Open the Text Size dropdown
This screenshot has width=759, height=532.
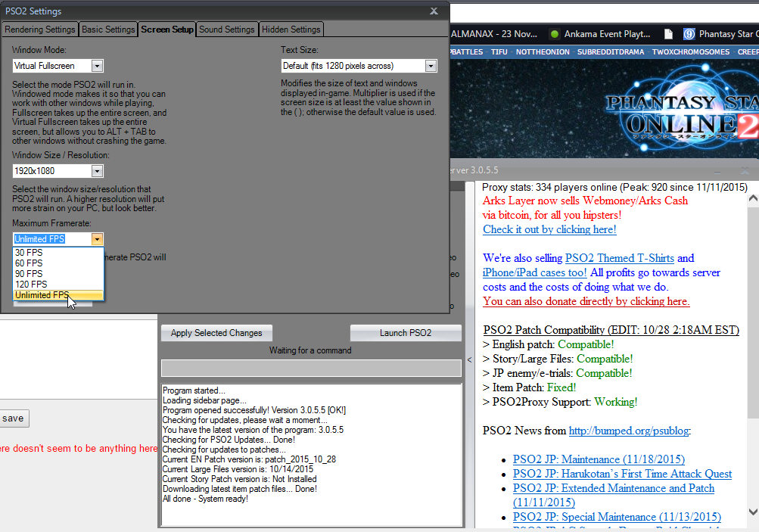tap(431, 65)
